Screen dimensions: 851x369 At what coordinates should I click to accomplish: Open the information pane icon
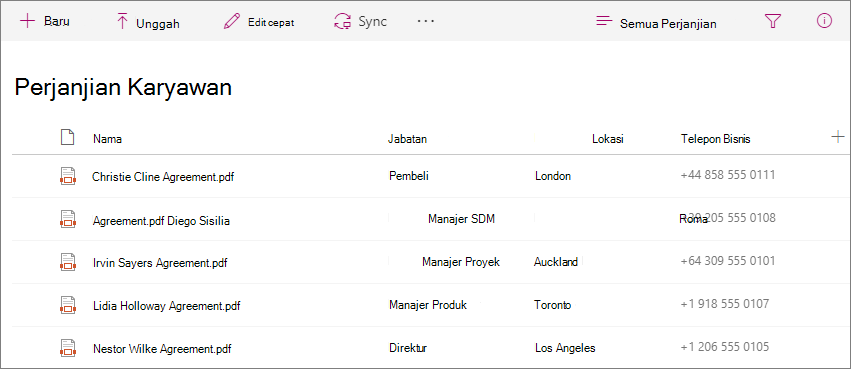click(x=824, y=21)
